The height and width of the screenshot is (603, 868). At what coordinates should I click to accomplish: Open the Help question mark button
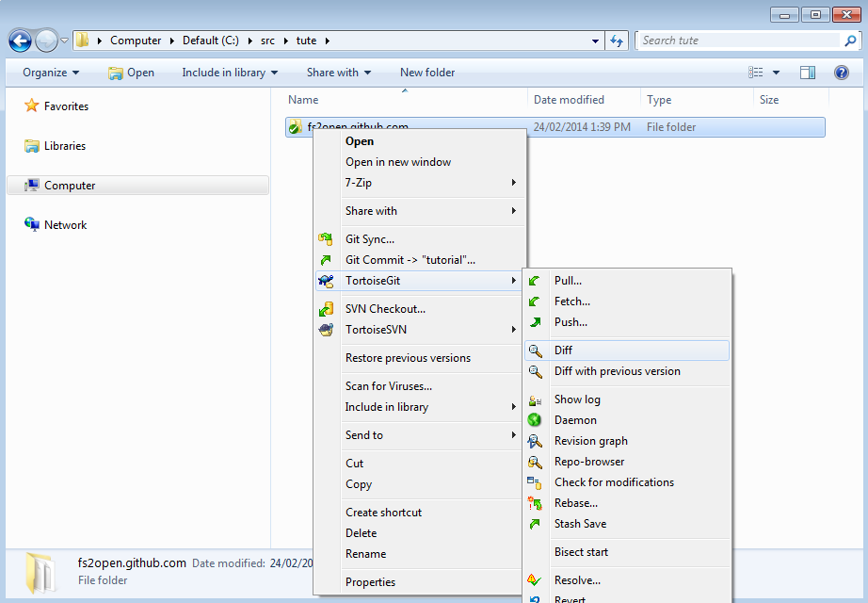coord(842,73)
